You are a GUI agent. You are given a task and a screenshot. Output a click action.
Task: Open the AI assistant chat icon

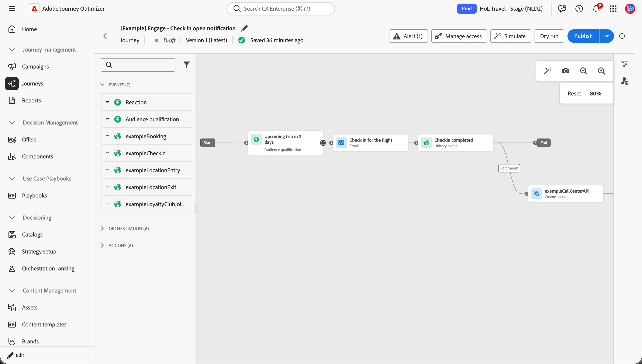562,9
